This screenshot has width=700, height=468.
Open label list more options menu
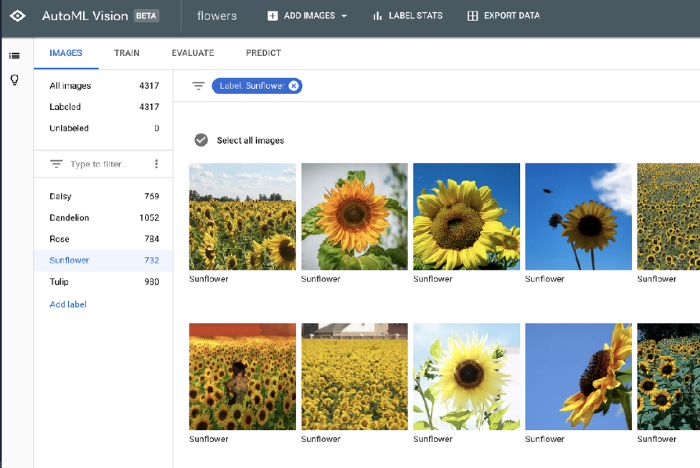tap(156, 164)
